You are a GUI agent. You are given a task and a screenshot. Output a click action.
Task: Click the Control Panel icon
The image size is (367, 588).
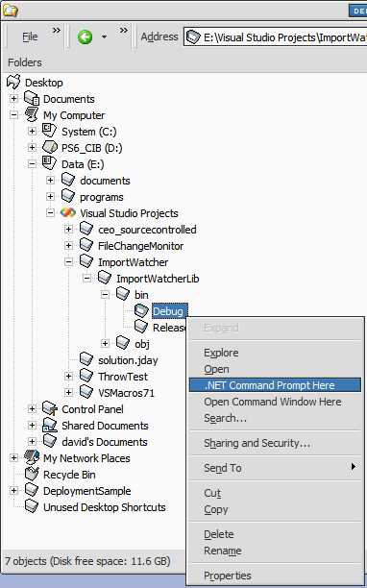coord(50,409)
